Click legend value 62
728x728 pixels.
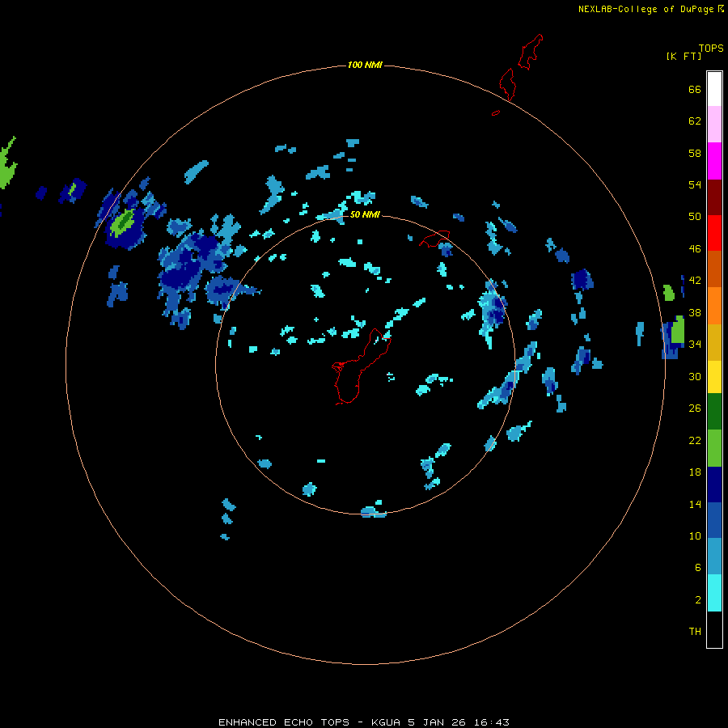[x=695, y=121]
